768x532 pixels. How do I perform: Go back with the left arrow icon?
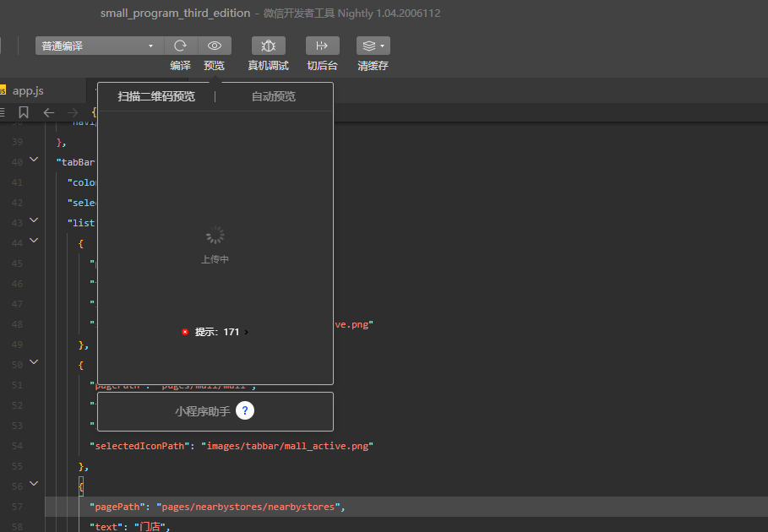tap(48, 112)
